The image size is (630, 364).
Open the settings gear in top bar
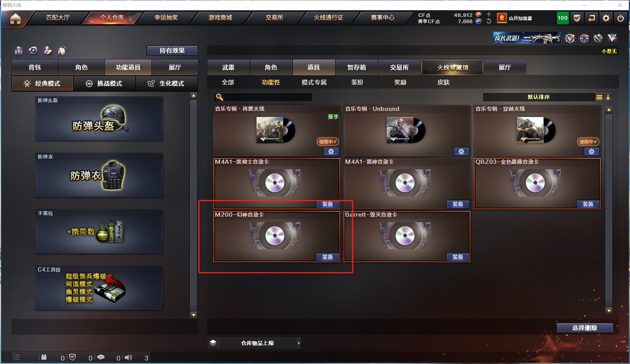pyautogui.click(x=606, y=18)
